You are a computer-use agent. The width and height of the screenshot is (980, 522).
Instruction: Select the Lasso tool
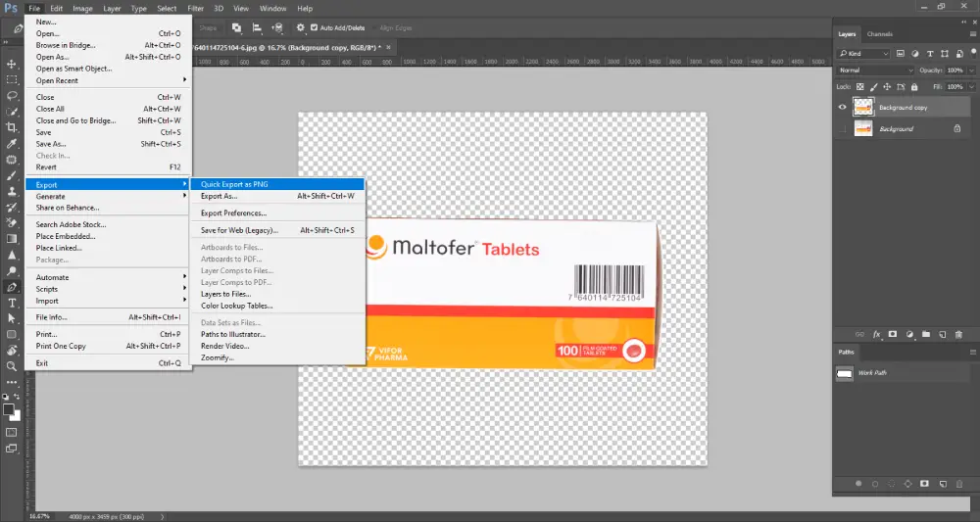tap(11, 96)
